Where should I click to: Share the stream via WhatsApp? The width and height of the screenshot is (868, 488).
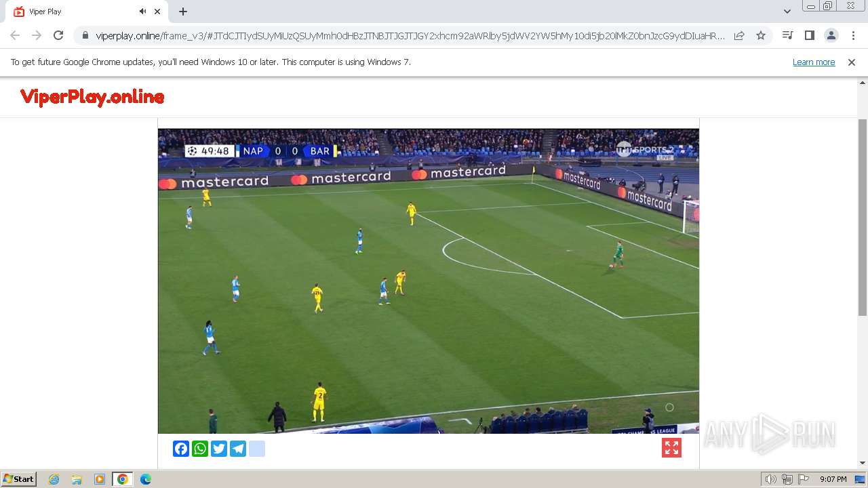pyautogui.click(x=200, y=449)
